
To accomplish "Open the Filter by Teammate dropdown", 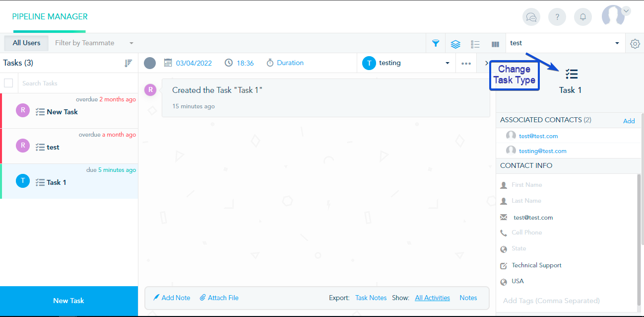I will pos(94,43).
